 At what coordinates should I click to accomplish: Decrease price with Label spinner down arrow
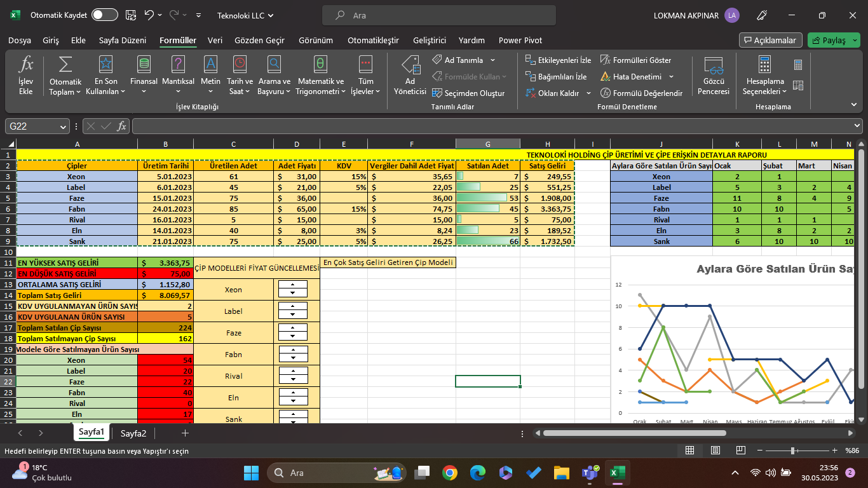coord(292,315)
